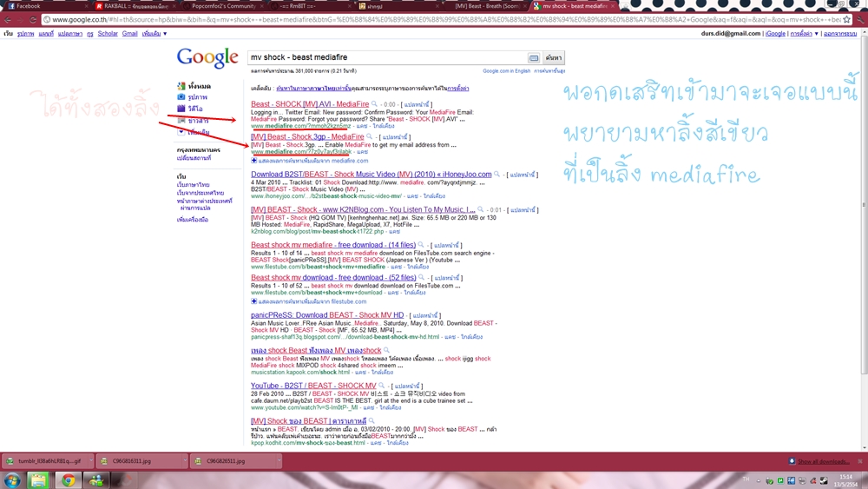The width and height of the screenshot is (868, 489).
Task: Click the magnifier icon beside K2NBlog.com result
Action: (x=481, y=209)
